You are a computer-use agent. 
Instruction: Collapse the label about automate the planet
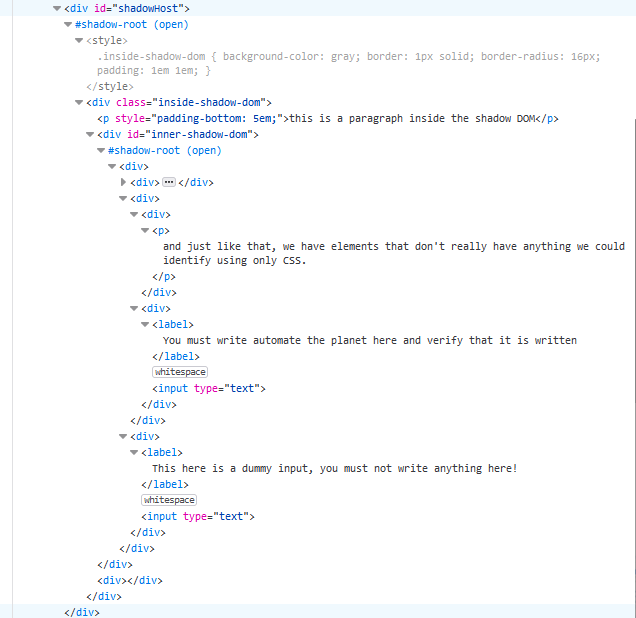(x=145, y=324)
